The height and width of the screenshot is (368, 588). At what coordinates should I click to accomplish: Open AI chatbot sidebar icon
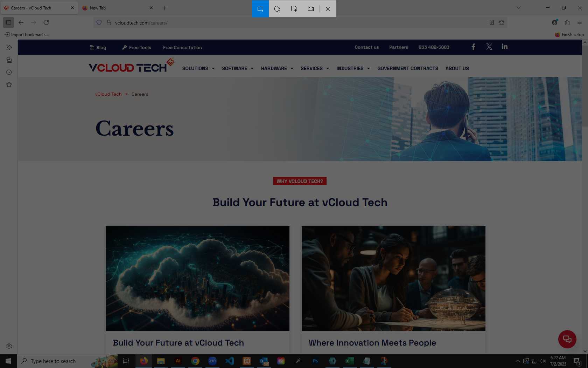[x=9, y=47]
